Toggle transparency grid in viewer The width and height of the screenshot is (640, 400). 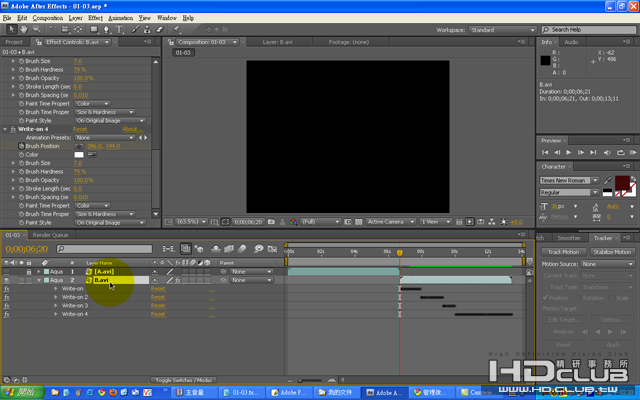click(x=358, y=222)
